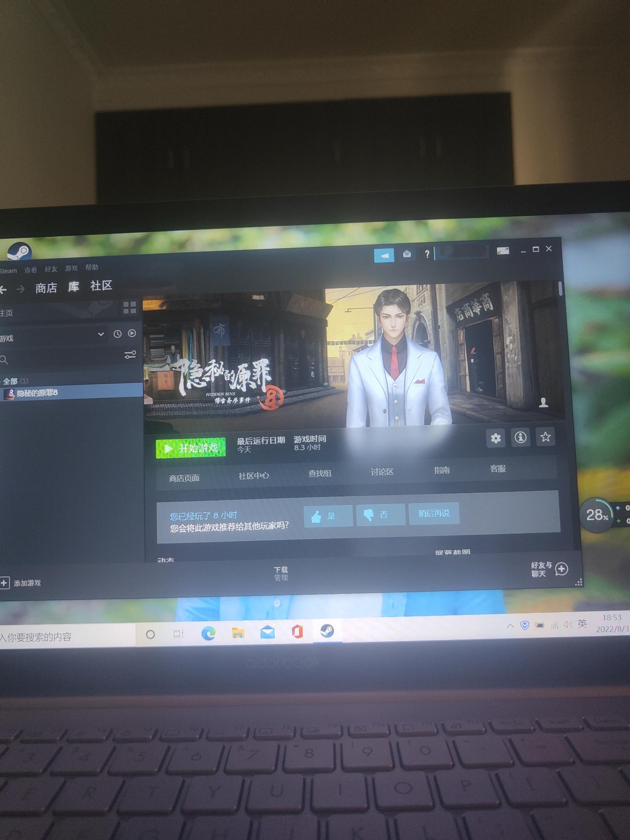Open game information icon
This screenshot has width=630, height=840.
[x=520, y=437]
